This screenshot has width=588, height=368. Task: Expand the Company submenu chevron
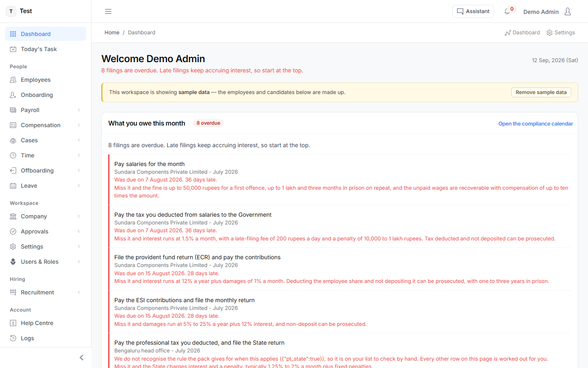79,216
